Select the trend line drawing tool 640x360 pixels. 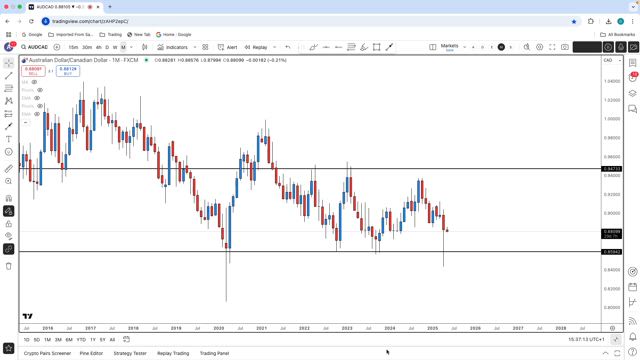[9, 76]
